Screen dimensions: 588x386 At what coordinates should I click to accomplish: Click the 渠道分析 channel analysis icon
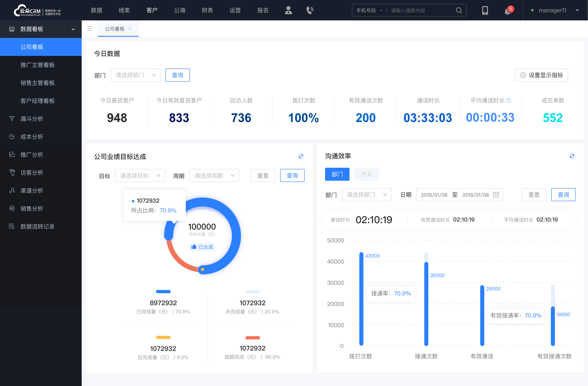[x=12, y=190]
